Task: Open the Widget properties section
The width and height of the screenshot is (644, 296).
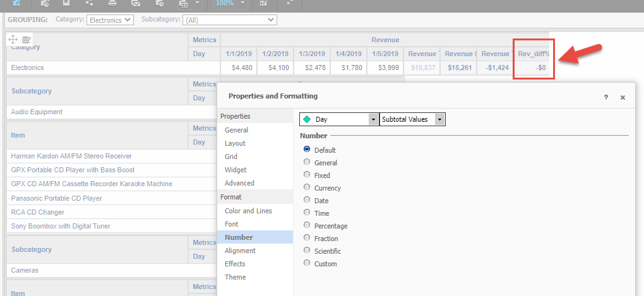Action: click(x=236, y=170)
